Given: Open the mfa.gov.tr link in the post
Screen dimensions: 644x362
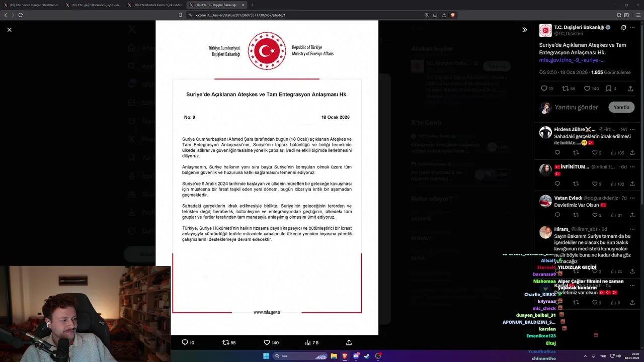Looking at the screenshot, I should click(572, 60).
